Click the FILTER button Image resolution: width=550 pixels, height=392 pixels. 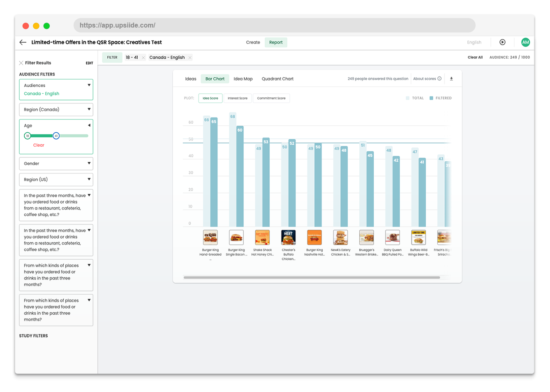click(x=112, y=58)
